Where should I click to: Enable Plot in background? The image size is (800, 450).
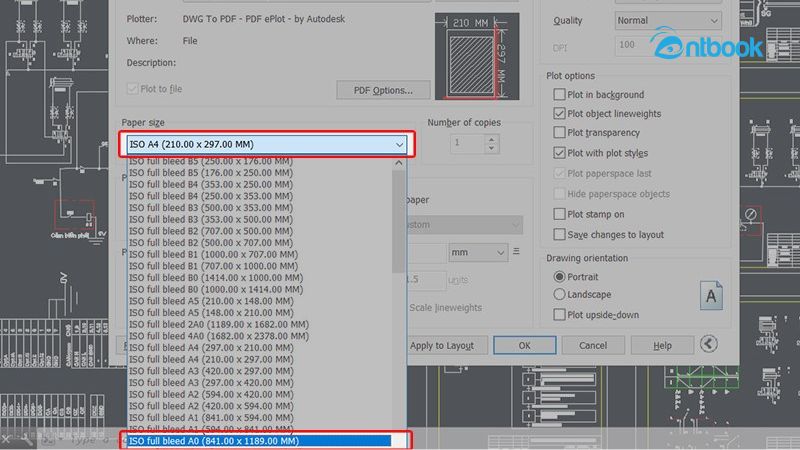559,94
